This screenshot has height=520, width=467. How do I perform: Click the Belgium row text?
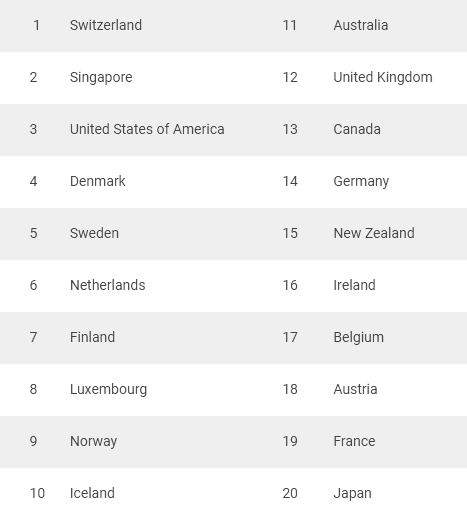pyautogui.click(x=359, y=338)
